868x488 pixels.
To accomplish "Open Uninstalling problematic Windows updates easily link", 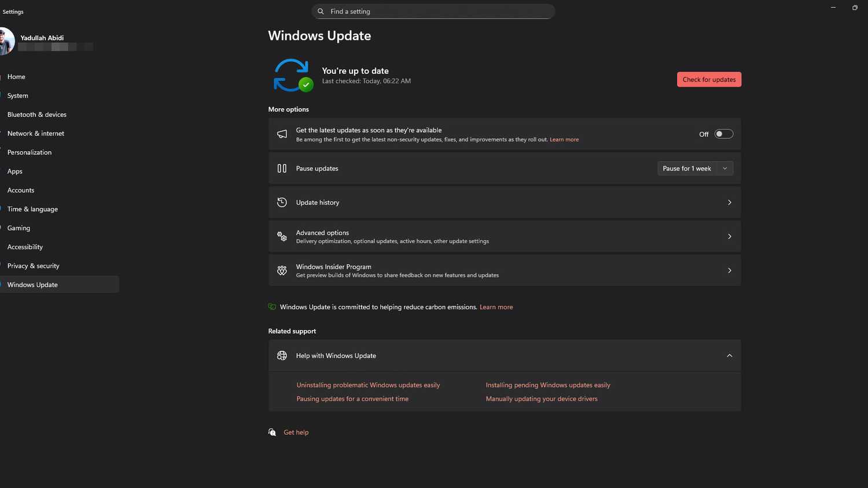I will click(x=368, y=385).
